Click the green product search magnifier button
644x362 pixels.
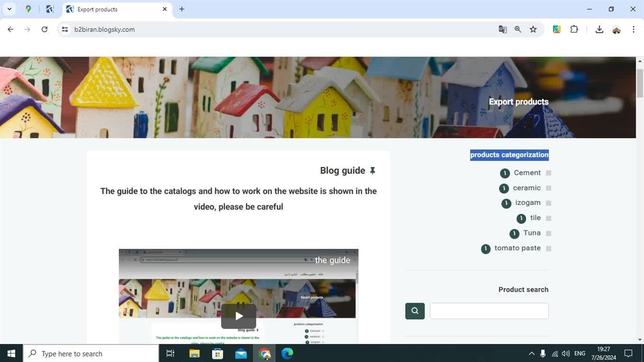click(x=415, y=311)
